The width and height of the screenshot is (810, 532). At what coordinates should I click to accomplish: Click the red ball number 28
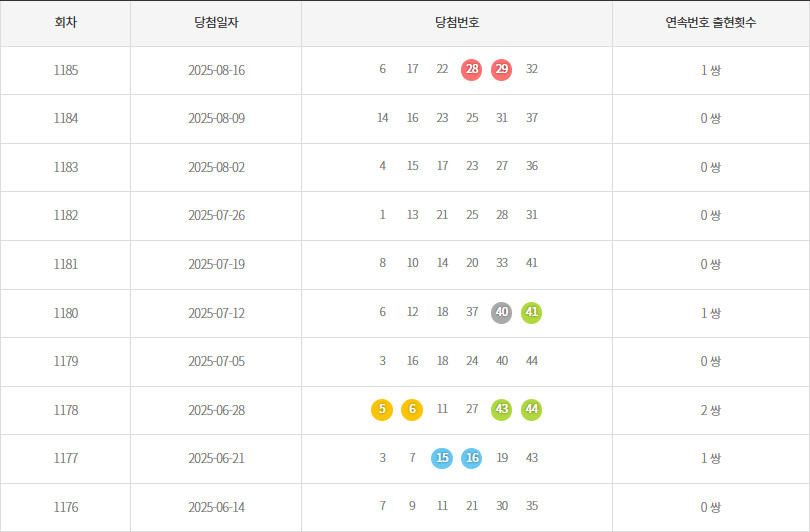pyautogui.click(x=472, y=69)
